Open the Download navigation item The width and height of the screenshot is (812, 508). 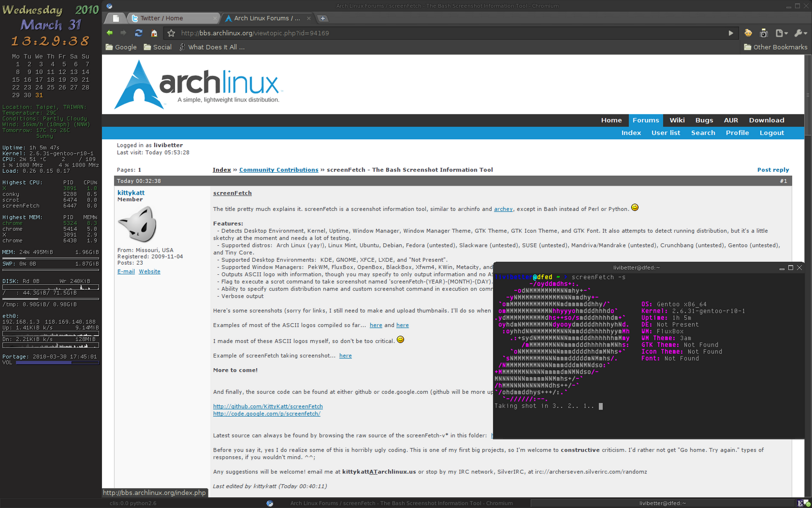(x=766, y=120)
